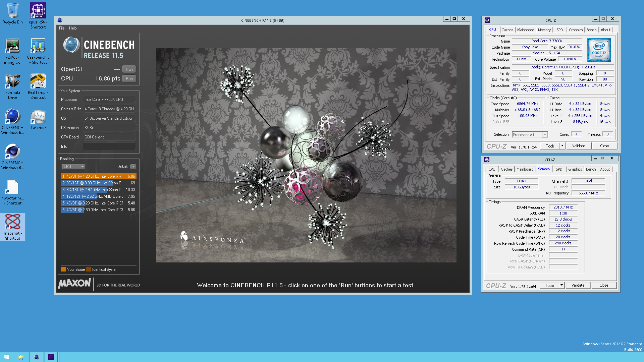Click Core Speed value 6864.74 MHz
644x362 pixels.
click(527, 104)
